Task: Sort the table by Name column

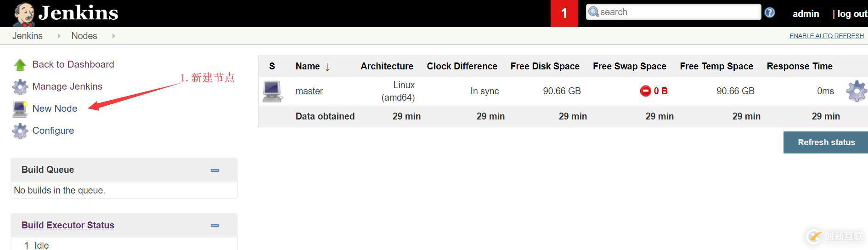Action: [308, 66]
